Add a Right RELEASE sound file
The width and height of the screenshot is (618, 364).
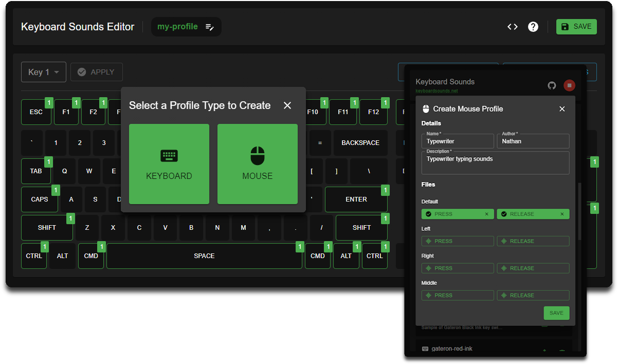pyautogui.click(x=533, y=268)
